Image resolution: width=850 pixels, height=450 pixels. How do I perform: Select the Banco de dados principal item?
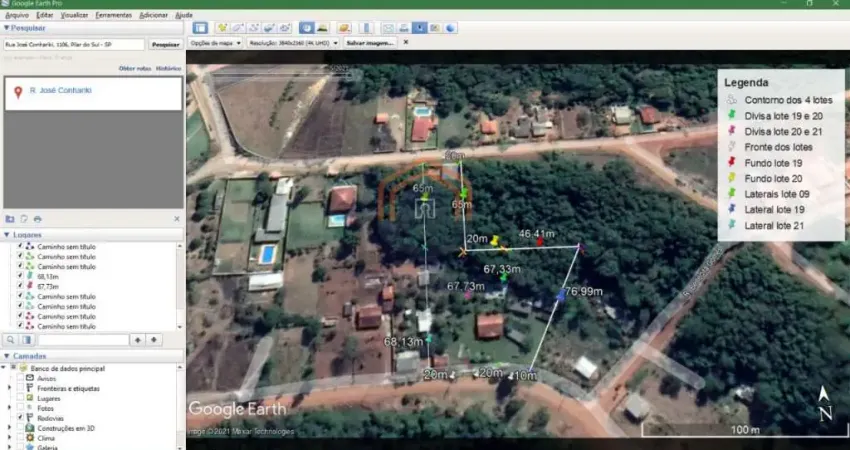67,369
